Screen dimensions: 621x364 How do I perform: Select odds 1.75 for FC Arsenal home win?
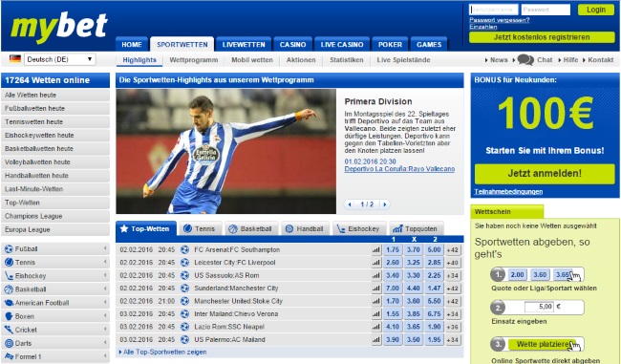(x=393, y=250)
